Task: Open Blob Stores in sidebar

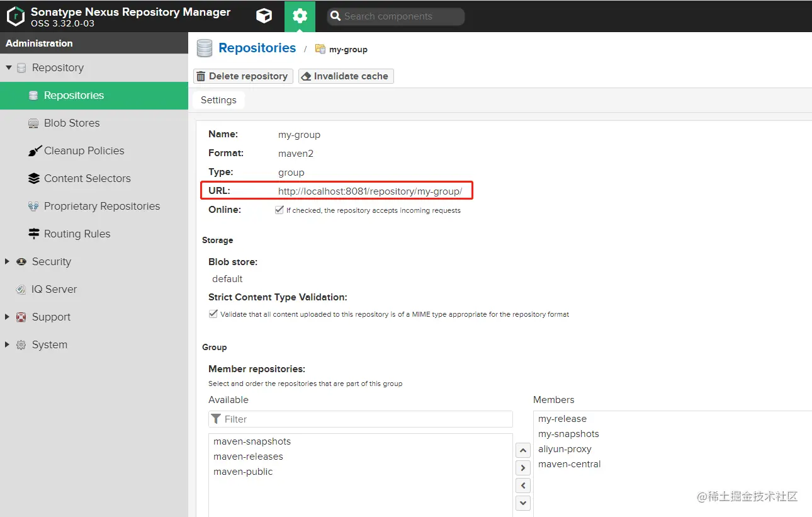Action: coord(94,123)
